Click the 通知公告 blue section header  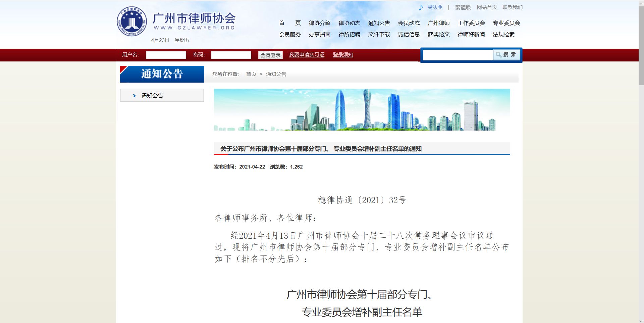pos(162,74)
